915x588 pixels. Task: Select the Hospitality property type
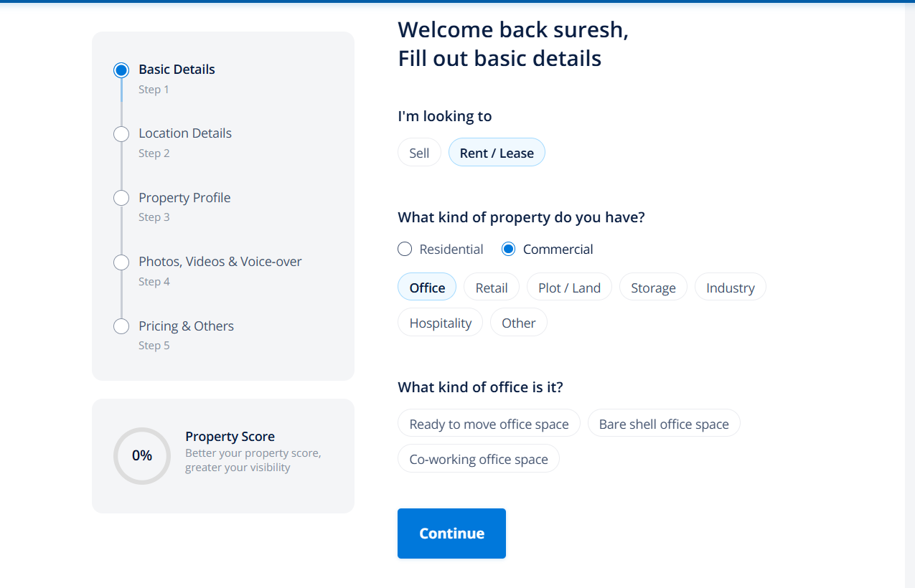click(440, 323)
